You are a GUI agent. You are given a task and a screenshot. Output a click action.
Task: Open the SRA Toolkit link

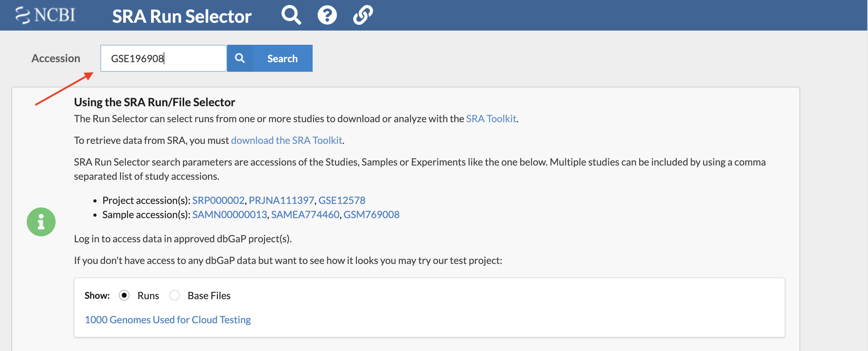point(491,119)
